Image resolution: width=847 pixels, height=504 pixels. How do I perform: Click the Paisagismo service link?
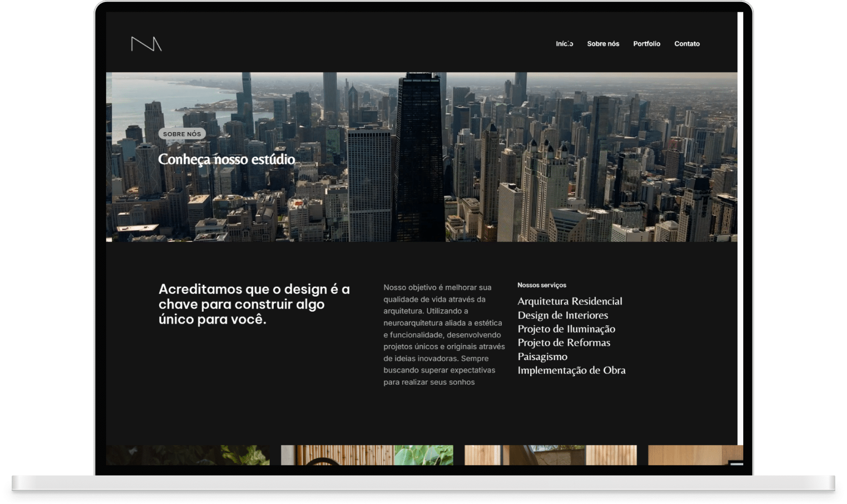point(542,357)
